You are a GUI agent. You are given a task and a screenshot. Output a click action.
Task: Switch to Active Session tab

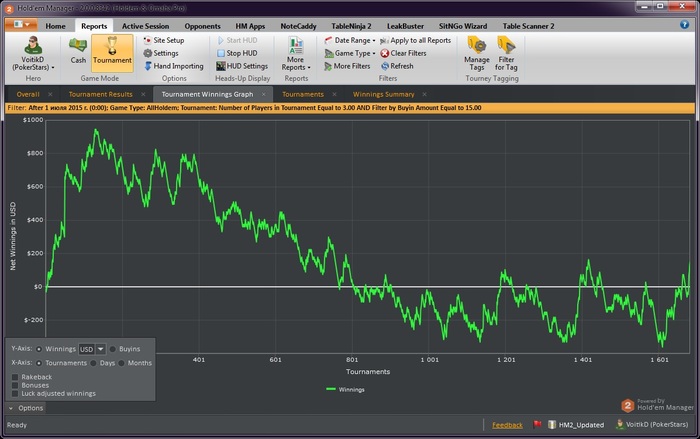pyautogui.click(x=146, y=26)
